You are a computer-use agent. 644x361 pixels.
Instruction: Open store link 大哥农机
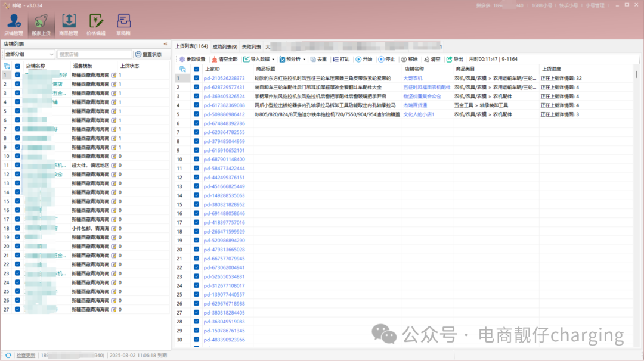tap(413, 78)
